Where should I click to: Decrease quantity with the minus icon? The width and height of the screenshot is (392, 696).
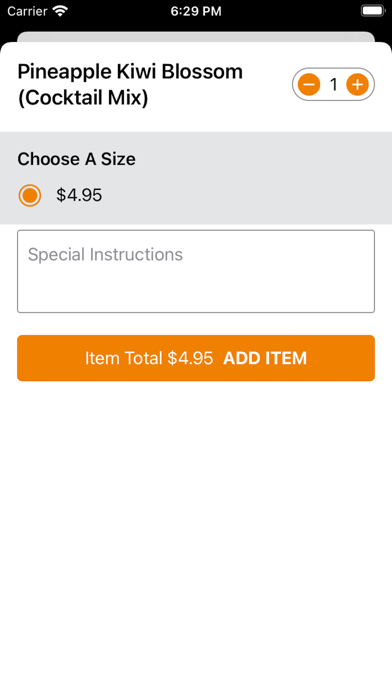tap(309, 84)
